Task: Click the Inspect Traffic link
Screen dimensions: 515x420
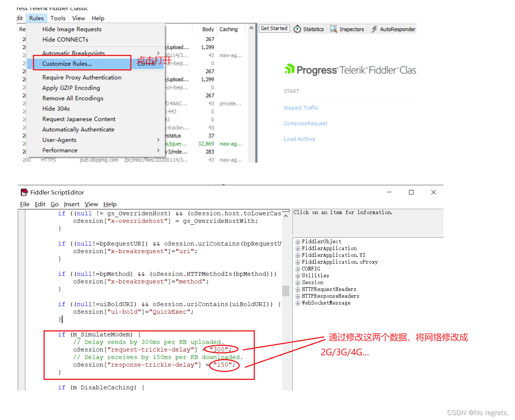Action: pos(301,108)
